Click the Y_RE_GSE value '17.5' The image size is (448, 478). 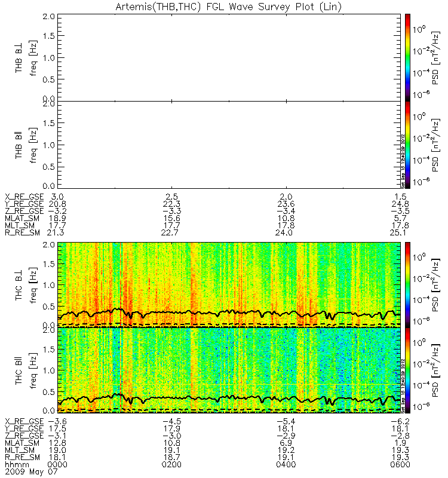point(57,428)
